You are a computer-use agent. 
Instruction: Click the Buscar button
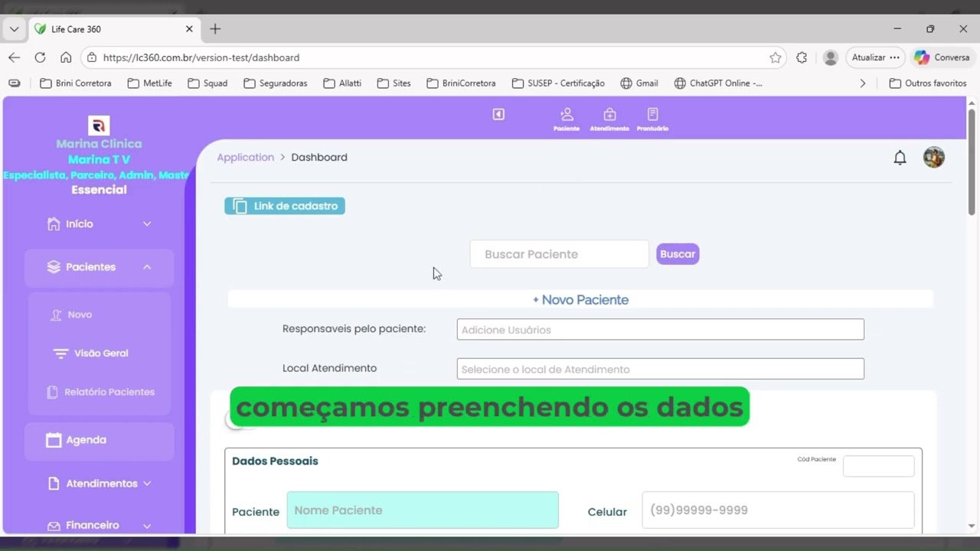coord(678,254)
